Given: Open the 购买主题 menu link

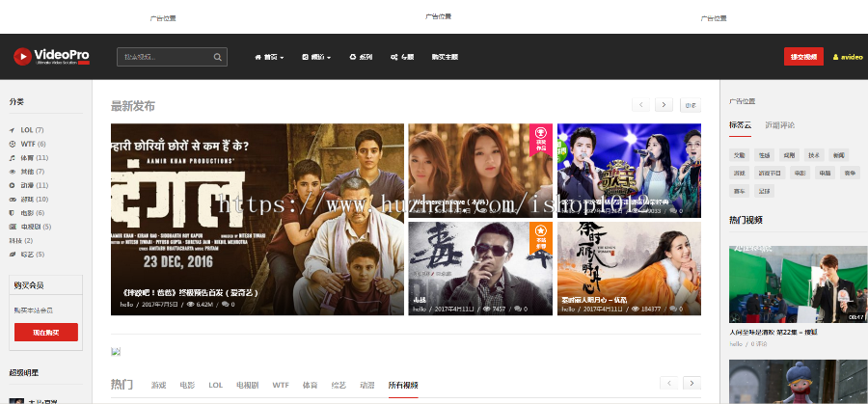Looking at the screenshot, I should (x=445, y=57).
